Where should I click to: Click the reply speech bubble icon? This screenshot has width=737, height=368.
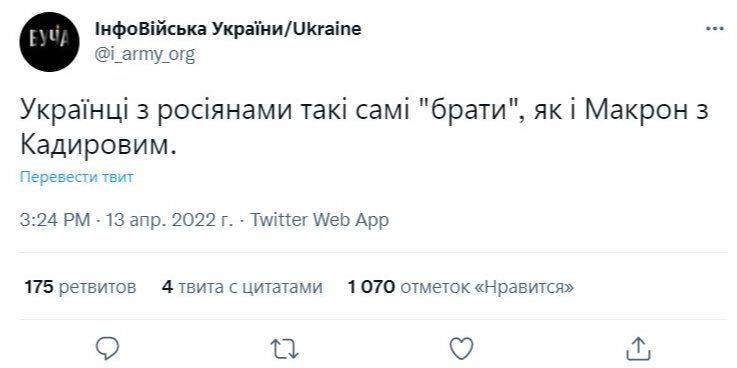point(107,348)
